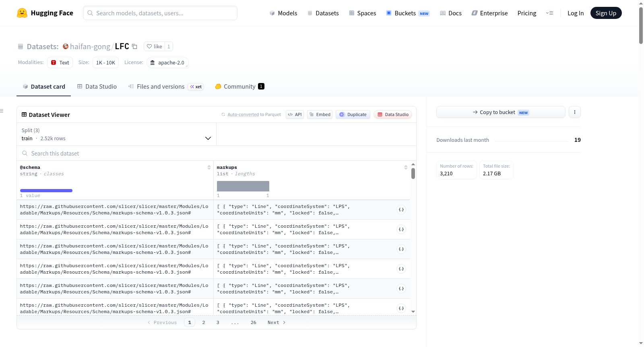The image size is (644, 347).
Task: Go to Spaces
Action: (362, 13)
